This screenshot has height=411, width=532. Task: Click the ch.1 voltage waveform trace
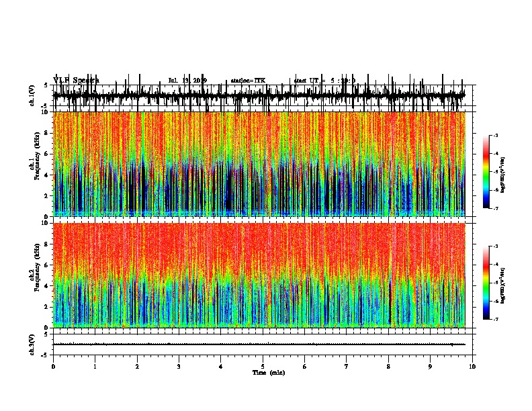[x=259, y=95]
